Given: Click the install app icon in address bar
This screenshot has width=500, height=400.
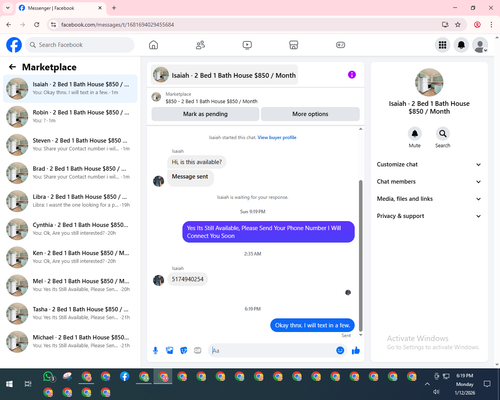Looking at the screenshot, I should point(445,25).
